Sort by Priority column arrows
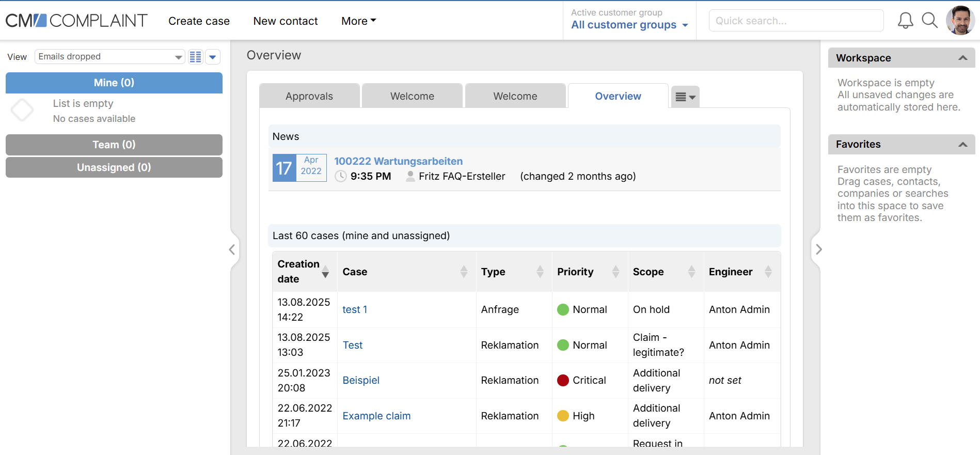Viewport: 980px width, 455px height. point(615,272)
